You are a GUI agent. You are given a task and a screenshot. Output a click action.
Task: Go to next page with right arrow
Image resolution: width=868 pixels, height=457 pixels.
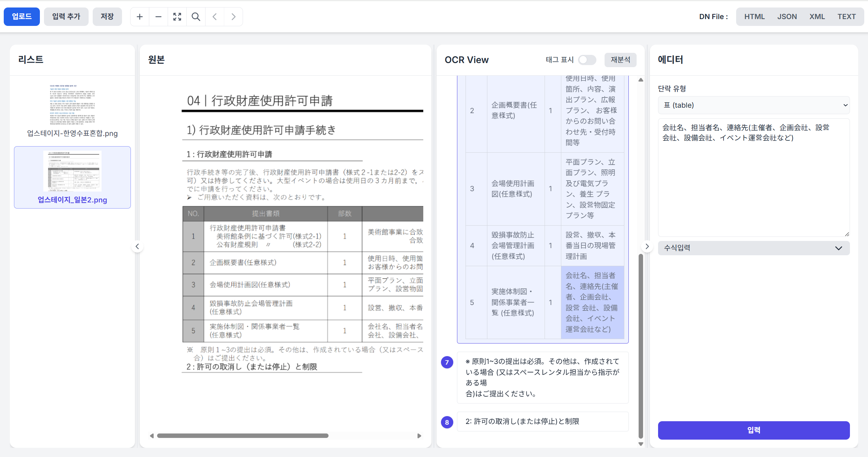[233, 17]
